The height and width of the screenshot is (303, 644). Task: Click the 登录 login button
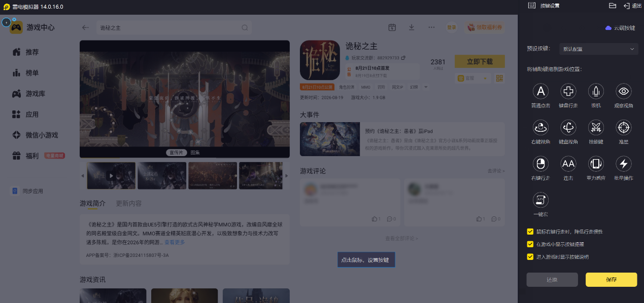coord(452,27)
